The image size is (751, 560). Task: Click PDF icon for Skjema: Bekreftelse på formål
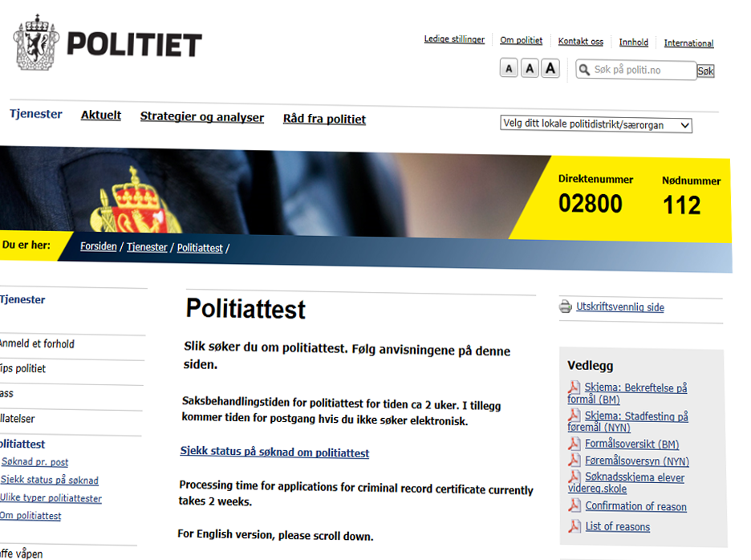(x=574, y=387)
